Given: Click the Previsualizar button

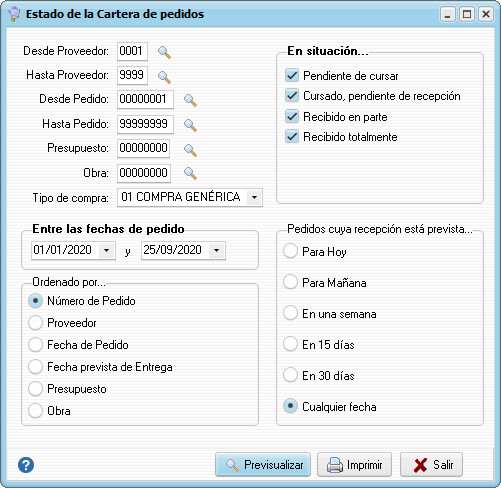Looking at the screenshot, I should point(263,464).
